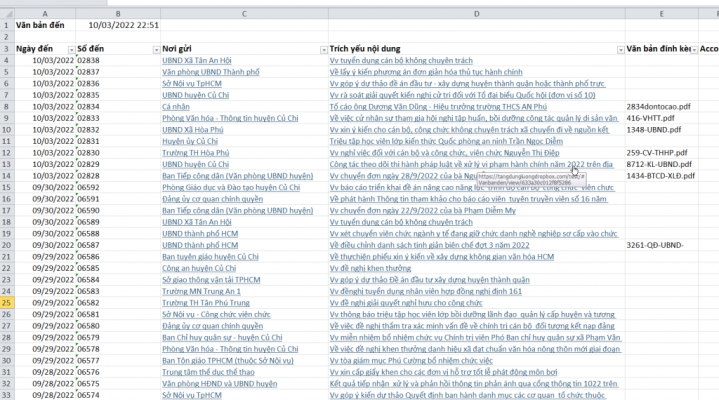Open link 'UBND Xã Hòa Phú'

(193, 129)
